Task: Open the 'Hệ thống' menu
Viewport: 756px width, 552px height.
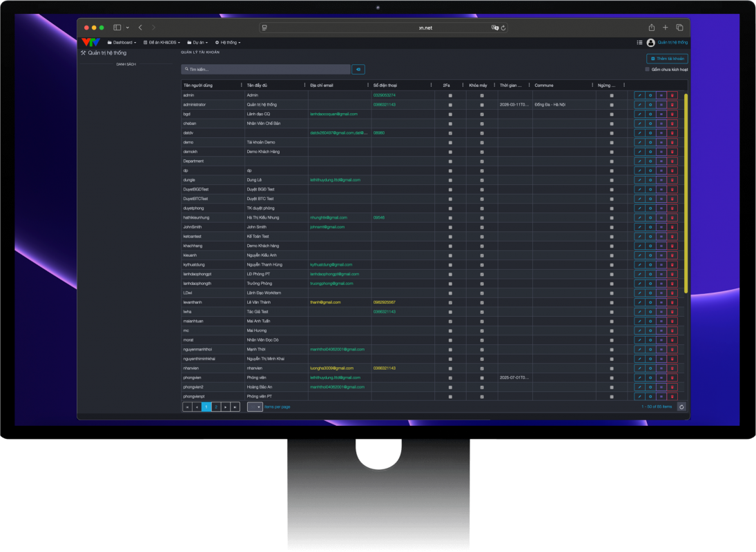Action: tap(228, 43)
